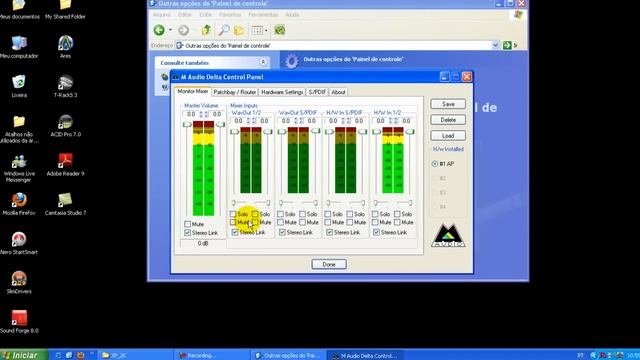Click the Folders icon in Explorer toolbar

(x=239, y=30)
